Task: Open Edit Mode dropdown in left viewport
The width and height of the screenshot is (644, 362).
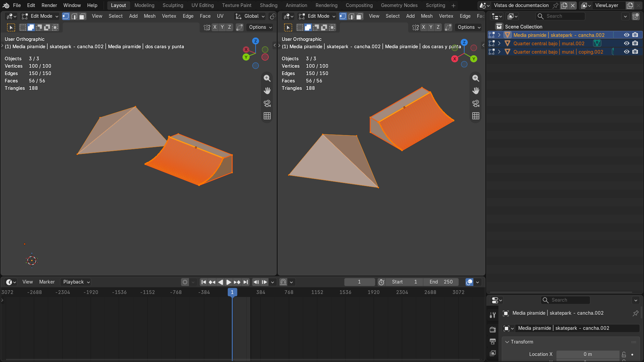Action: pyautogui.click(x=40, y=16)
